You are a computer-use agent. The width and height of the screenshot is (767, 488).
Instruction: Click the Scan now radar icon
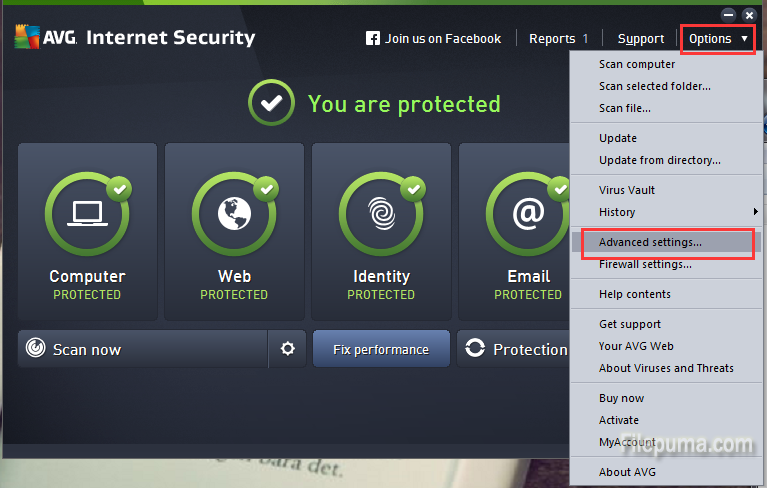(x=36, y=349)
